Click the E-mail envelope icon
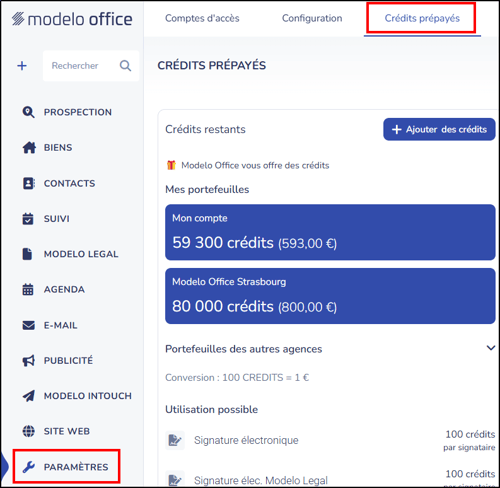Screen dimensions: 500x488 [x=29, y=325]
